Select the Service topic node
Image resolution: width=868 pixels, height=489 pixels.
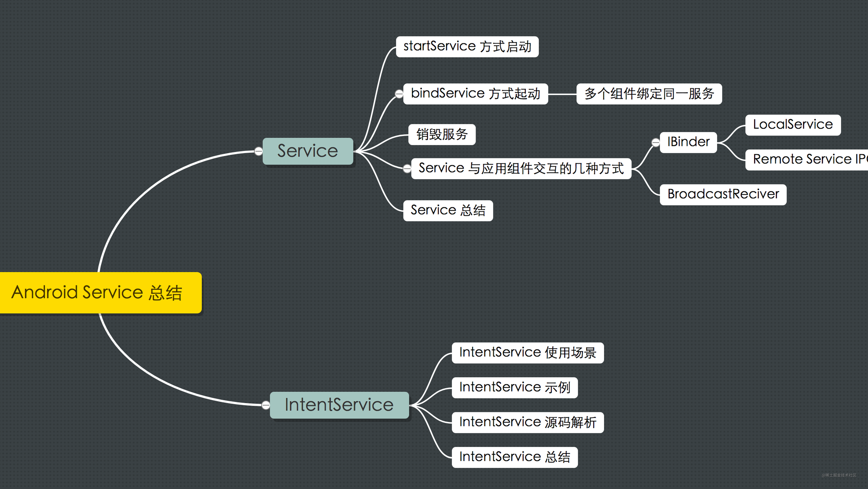click(x=308, y=151)
